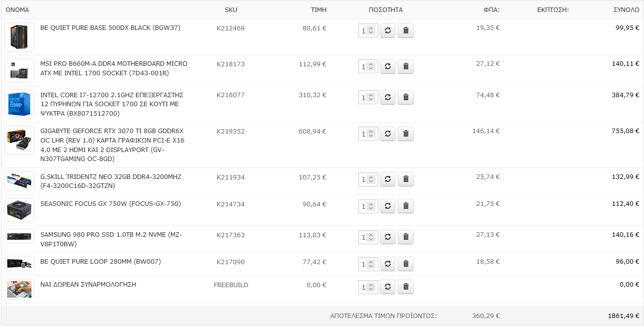Delete BE QUIET PURE BASE 500DX from cart
The height and width of the screenshot is (327, 644).
(406, 31)
